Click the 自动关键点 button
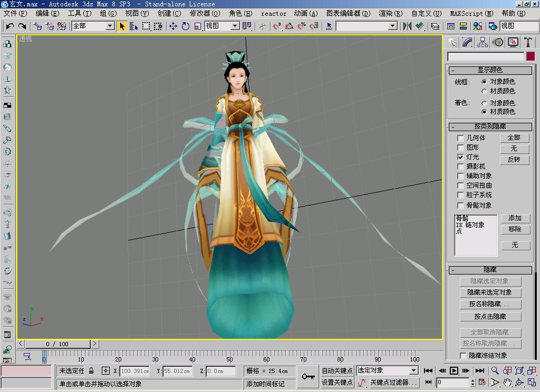 (x=337, y=371)
